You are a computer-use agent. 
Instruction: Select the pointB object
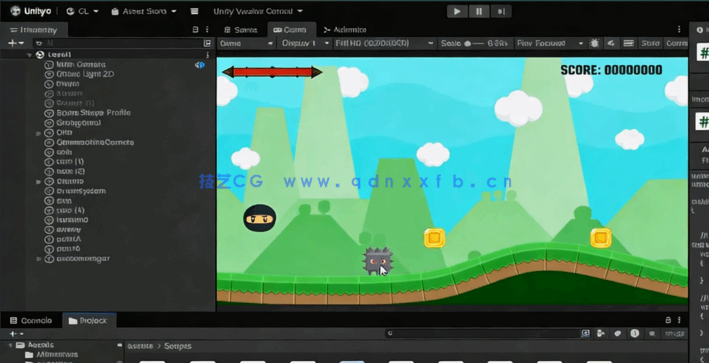(68, 249)
